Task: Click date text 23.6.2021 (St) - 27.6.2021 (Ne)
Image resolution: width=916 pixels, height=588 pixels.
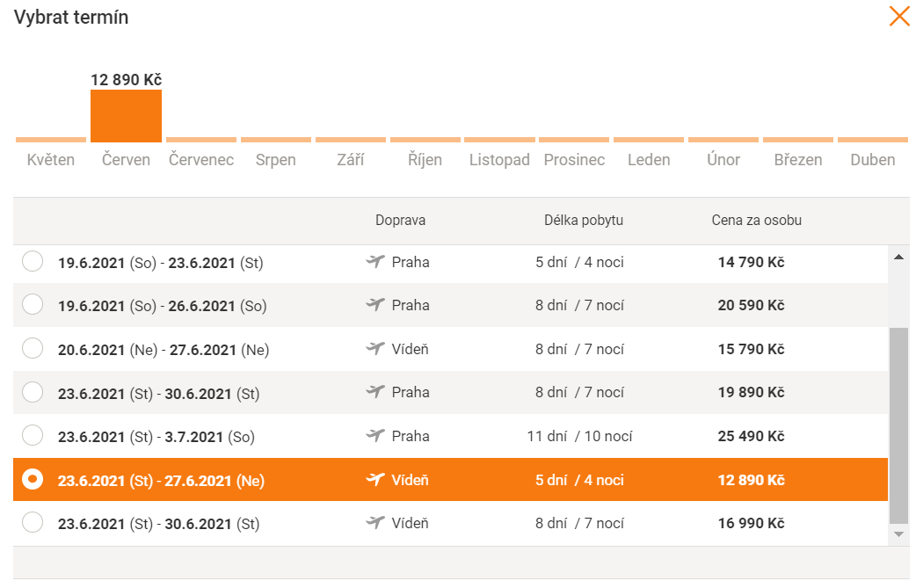Action: pyautogui.click(x=161, y=481)
